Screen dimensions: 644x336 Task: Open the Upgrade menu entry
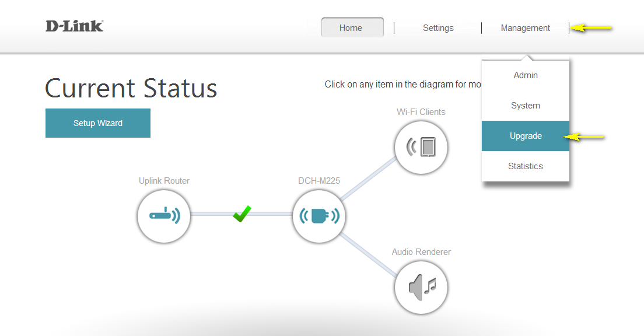[526, 136]
